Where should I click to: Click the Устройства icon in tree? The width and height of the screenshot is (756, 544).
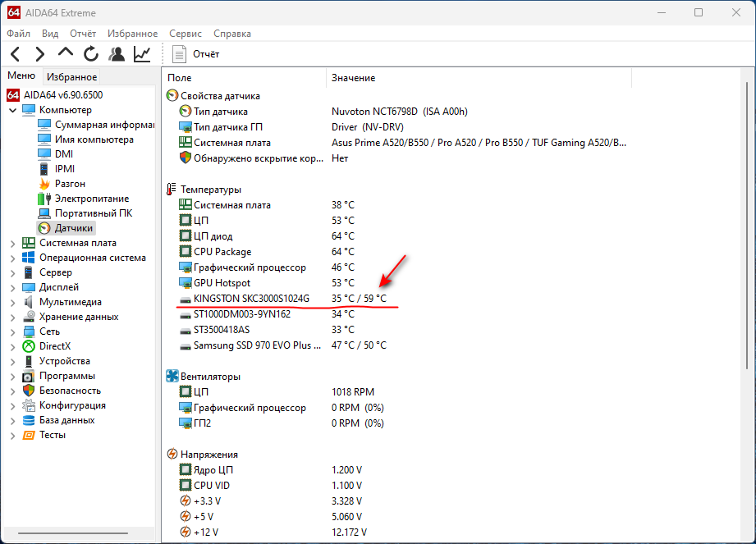[29, 361]
